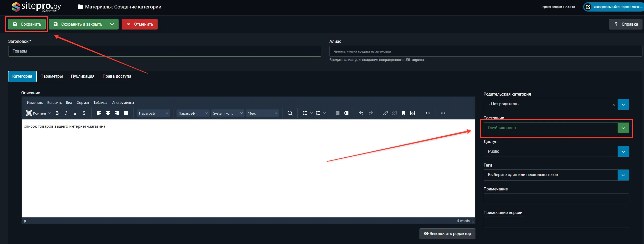Open find and replace search icon
644x244 pixels.
point(290,113)
